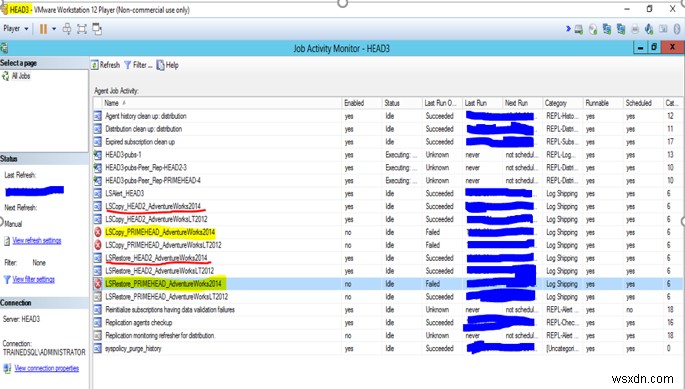
Task: Select job 'Agent history clean up: distribution'
Action: 146,116
